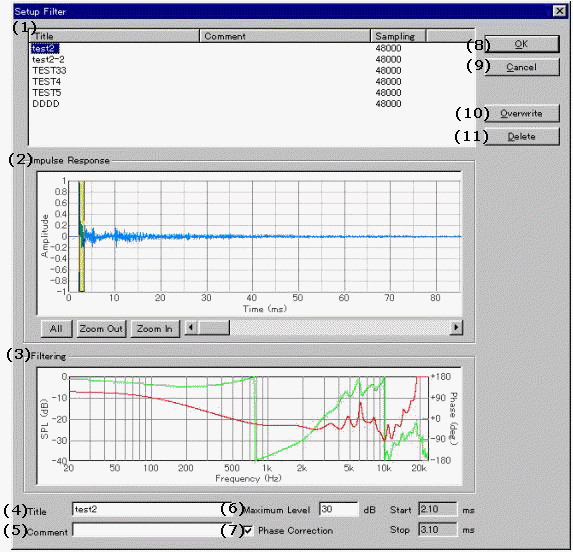Focus the Comment input field
This screenshot has width=573, height=552.
(x=152, y=530)
